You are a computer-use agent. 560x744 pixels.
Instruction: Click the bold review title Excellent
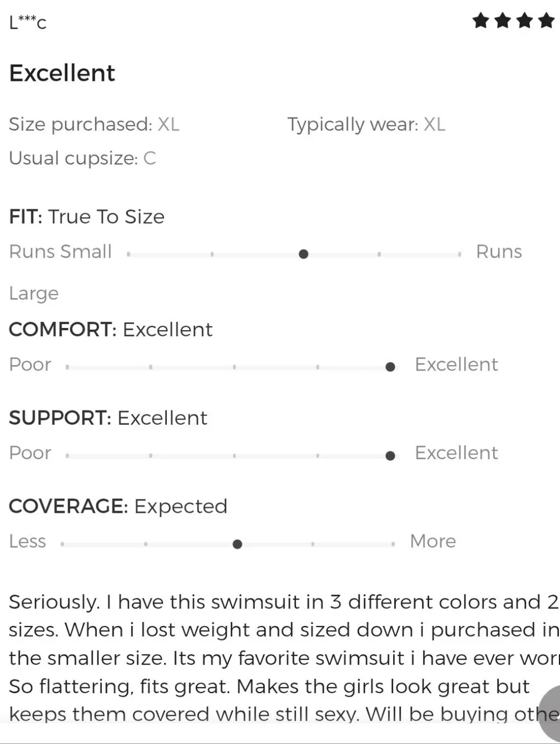62,73
